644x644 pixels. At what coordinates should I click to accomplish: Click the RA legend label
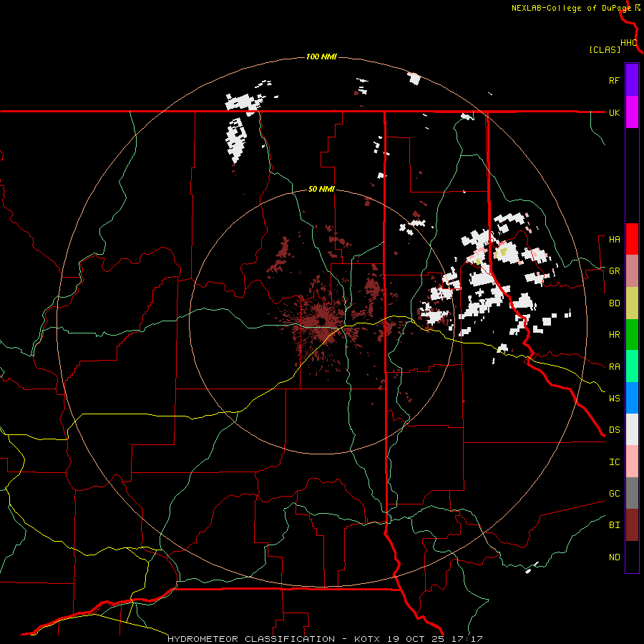614,367
